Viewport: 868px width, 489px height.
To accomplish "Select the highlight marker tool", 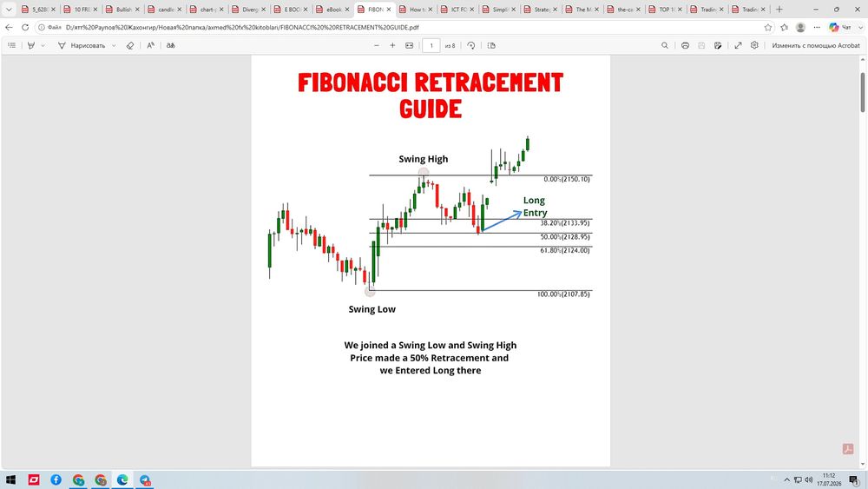I will 31,45.
